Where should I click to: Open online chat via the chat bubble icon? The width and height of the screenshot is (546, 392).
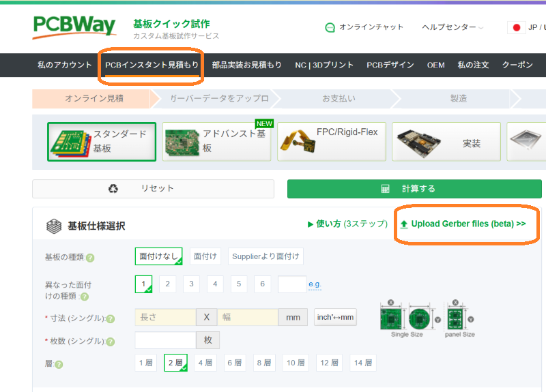tap(330, 28)
